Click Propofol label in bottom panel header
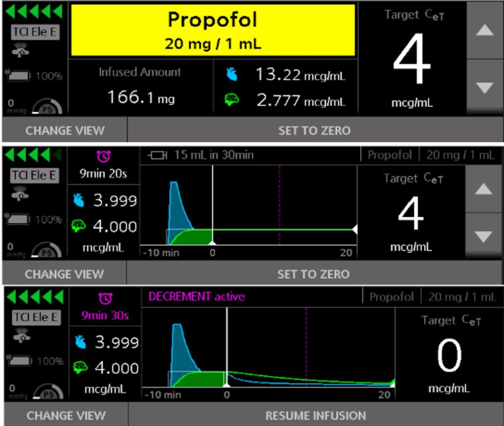 (391, 297)
